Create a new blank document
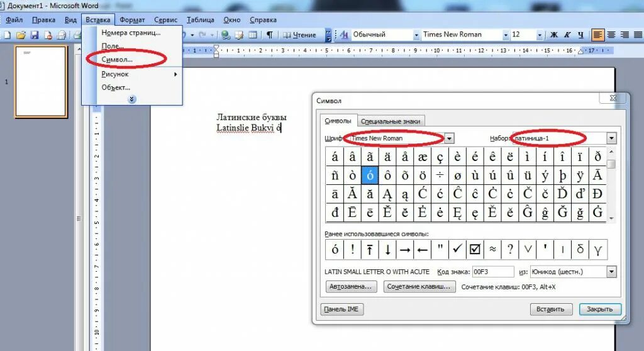Image resolution: width=644 pixels, height=351 pixels. click(6, 35)
